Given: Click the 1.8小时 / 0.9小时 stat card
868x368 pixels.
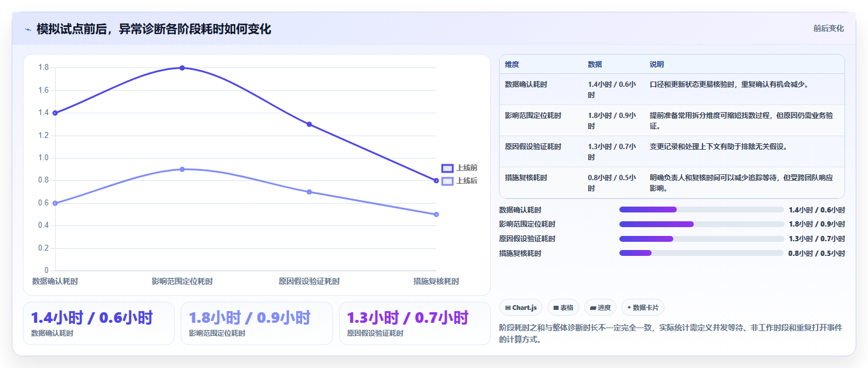Looking at the screenshot, I should pyautogui.click(x=256, y=323).
